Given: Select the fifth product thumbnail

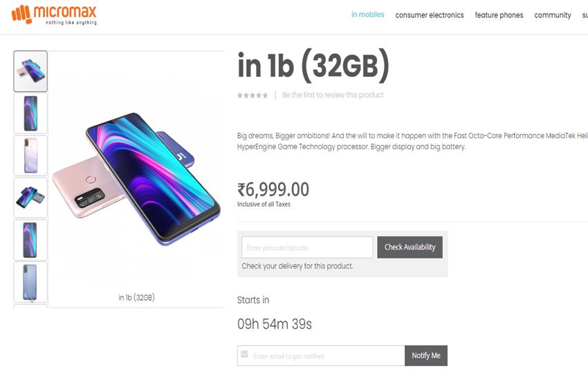Looking at the screenshot, I should 30,240.
